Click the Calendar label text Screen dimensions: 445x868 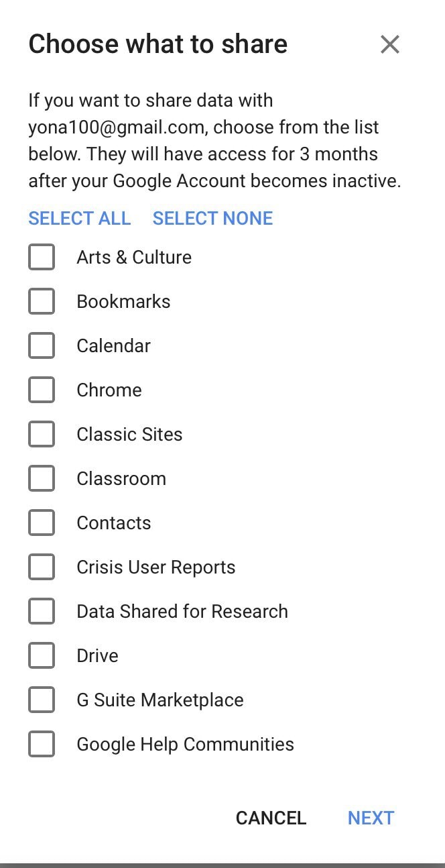(113, 345)
